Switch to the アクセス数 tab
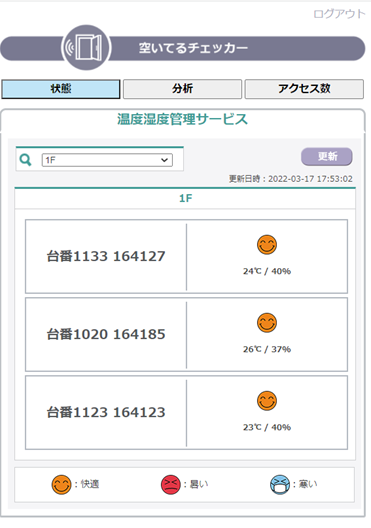The height and width of the screenshot is (528, 371). (304, 89)
